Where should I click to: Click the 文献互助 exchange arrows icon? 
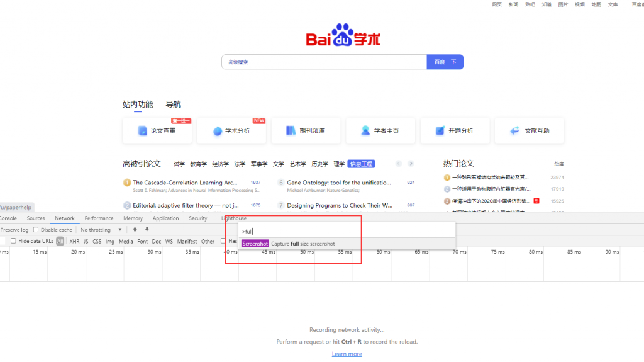pos(515,131)
